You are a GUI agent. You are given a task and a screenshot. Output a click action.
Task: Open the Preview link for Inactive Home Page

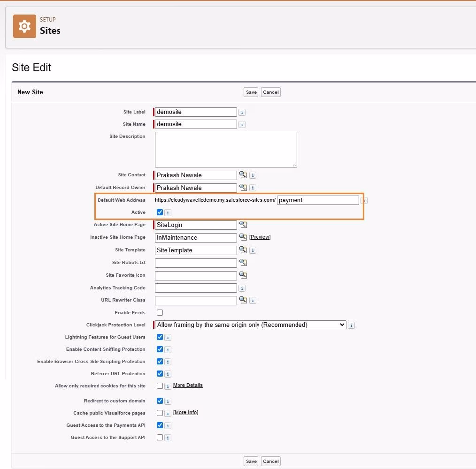(260, 237)
